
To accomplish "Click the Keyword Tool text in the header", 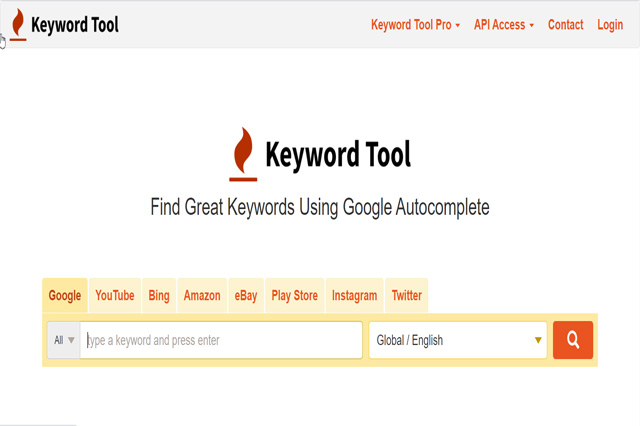I will pos(75,24).
